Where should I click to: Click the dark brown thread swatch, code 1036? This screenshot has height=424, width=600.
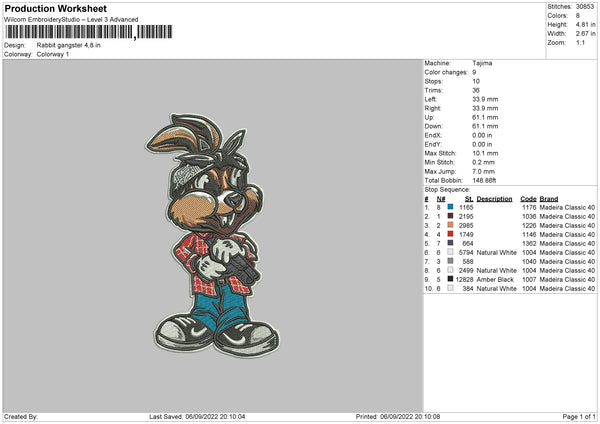click(450, 216)
